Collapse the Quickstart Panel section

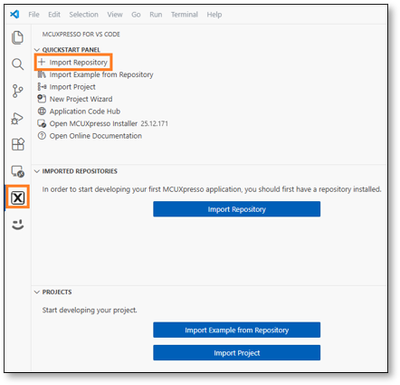(37, 50)
